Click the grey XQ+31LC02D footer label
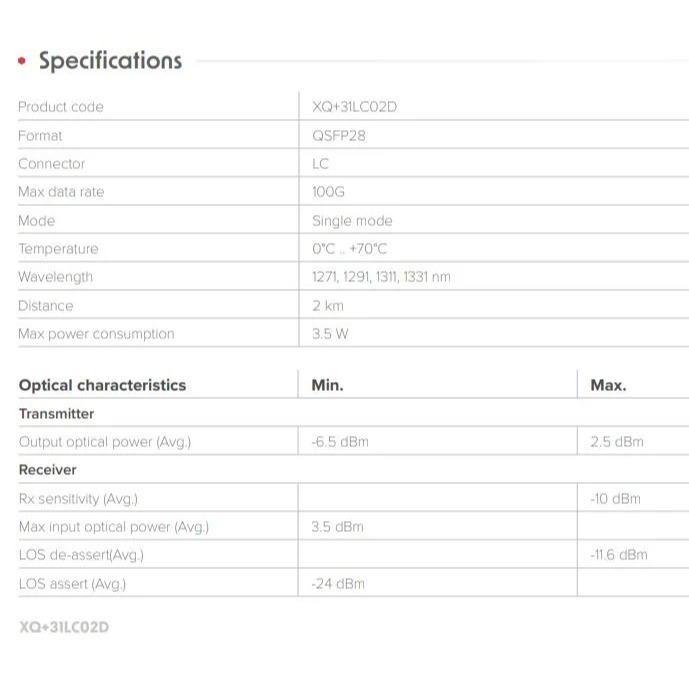689x689 pixels. click(x=63, y=628)
